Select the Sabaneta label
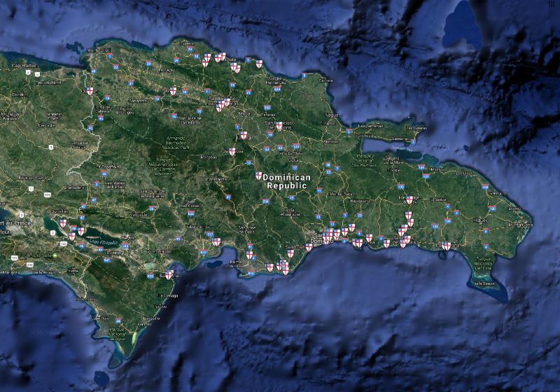 [x=138, y=101]
